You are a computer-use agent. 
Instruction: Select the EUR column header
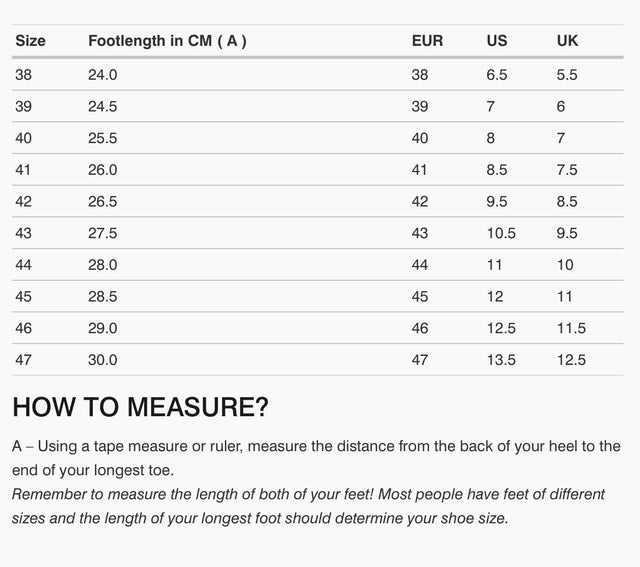click(427, 41)
